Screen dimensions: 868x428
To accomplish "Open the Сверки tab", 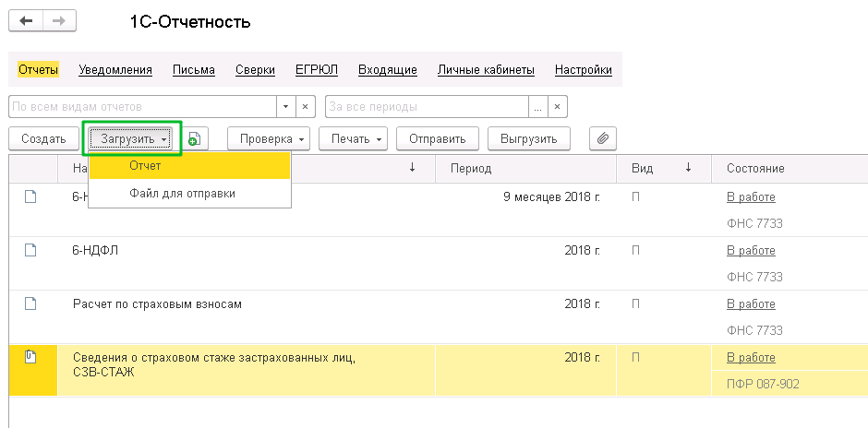I will [x=255, y=70].
